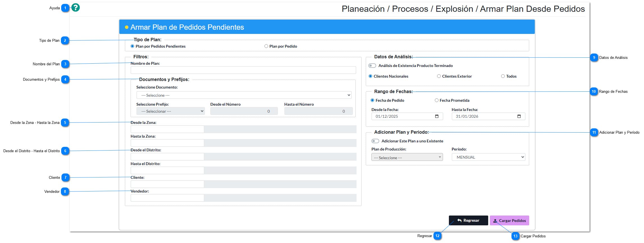Click the numbered marker 13 near Cargar Pedidos
The width and height of the screenshot is (644, 243).
(515, 236)
